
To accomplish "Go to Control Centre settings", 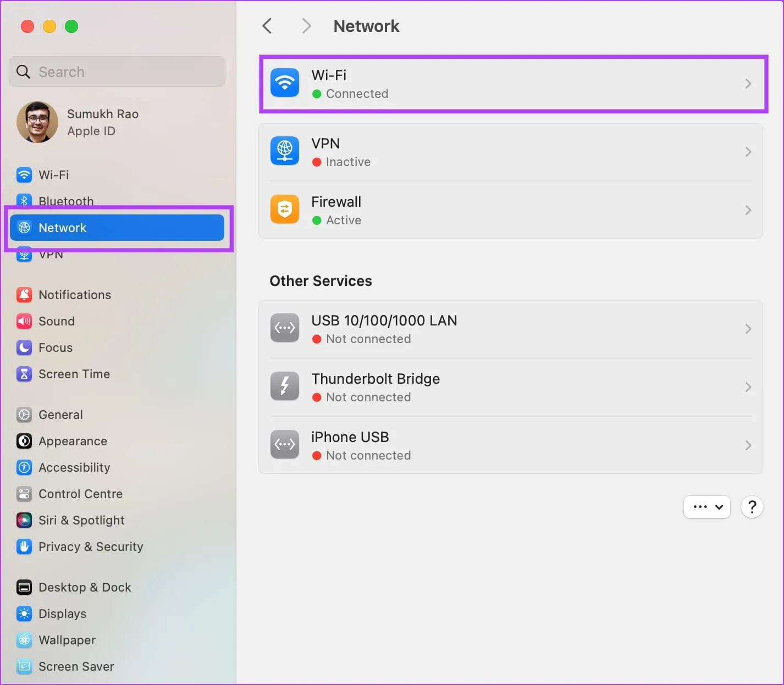I will (80, 494).
